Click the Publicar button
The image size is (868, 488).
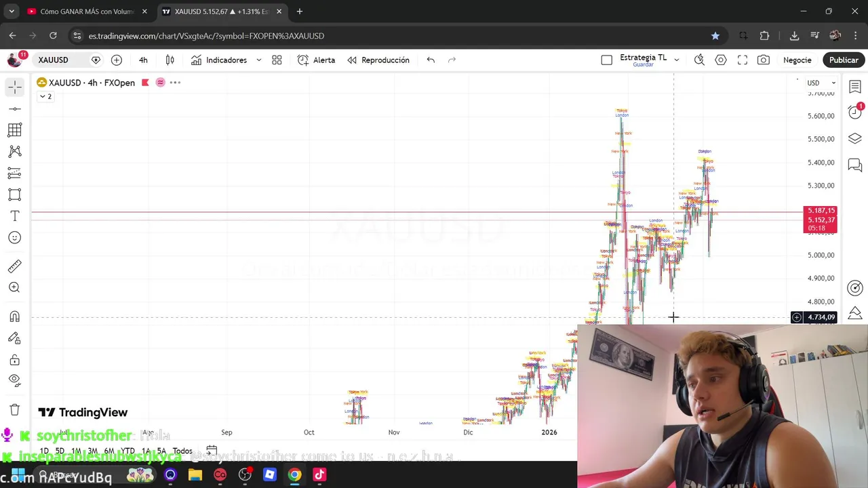point(844,60)
